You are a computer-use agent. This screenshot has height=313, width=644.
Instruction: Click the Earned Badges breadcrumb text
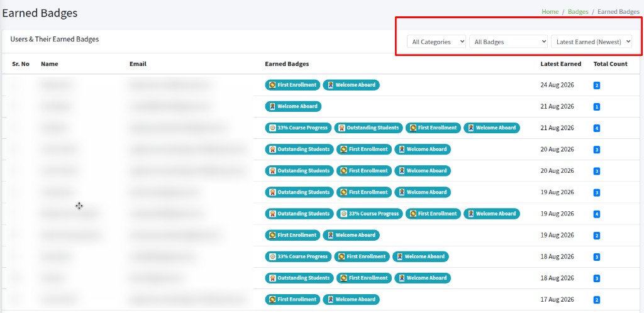pyautogui.click(x=618, y=11)
